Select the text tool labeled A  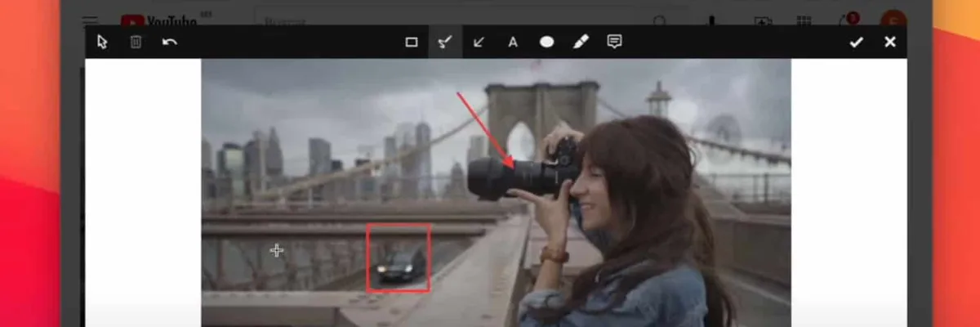click(513, 42)
